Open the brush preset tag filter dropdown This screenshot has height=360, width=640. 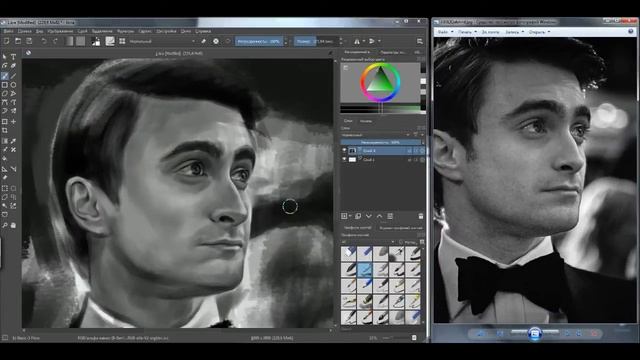pyautogui.click(x=368, y=242)
